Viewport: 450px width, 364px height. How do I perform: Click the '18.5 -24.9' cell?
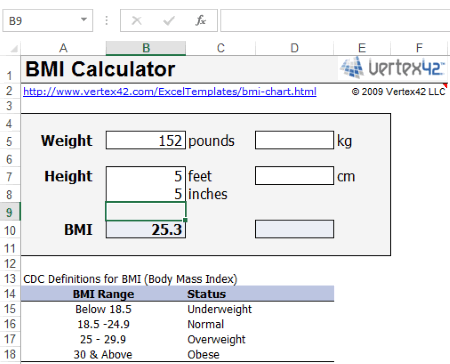click(103, 324)
